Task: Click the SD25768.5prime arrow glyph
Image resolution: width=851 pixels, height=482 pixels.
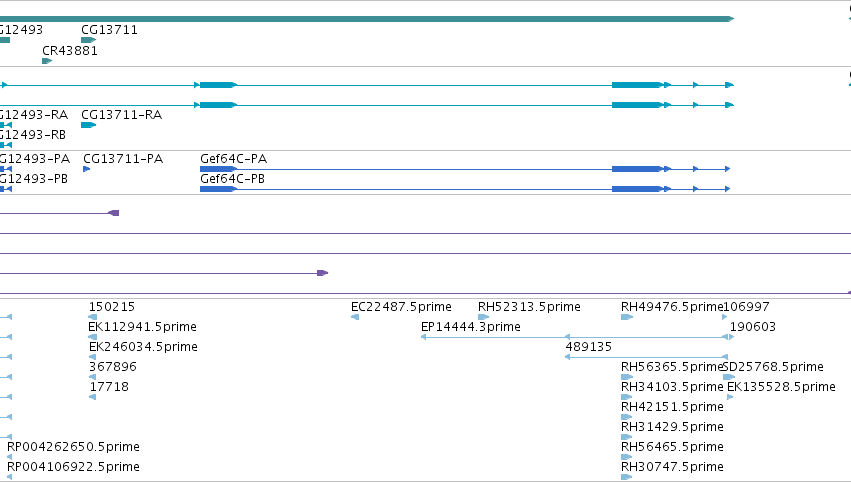Action: pos(729,377)
